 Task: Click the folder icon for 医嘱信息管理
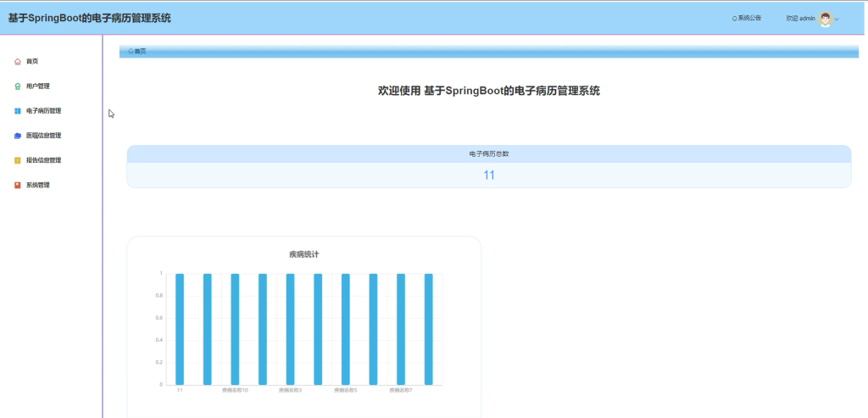pyautogui.click(x=18, y=136)
